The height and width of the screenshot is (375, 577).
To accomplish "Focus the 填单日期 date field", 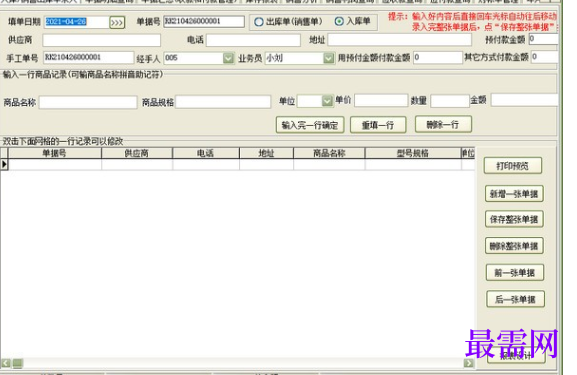I will coord(76,22).
